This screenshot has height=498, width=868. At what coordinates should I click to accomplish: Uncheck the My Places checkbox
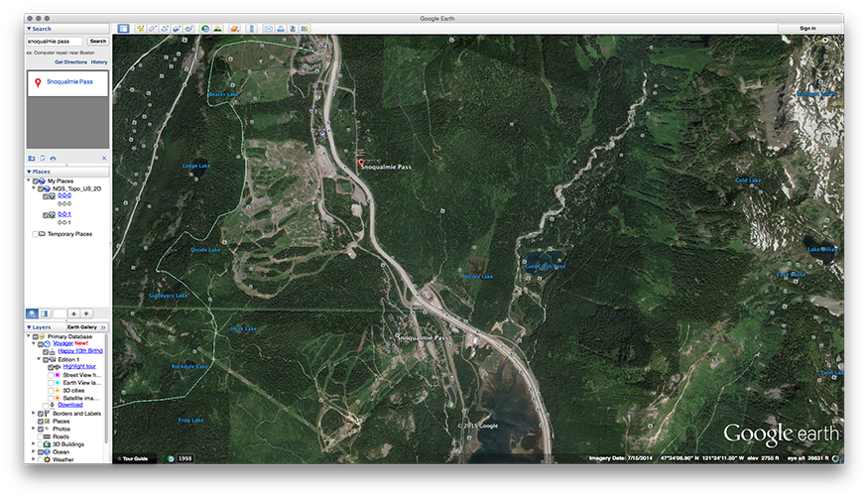pyautogui.click(x=35, y=181)
